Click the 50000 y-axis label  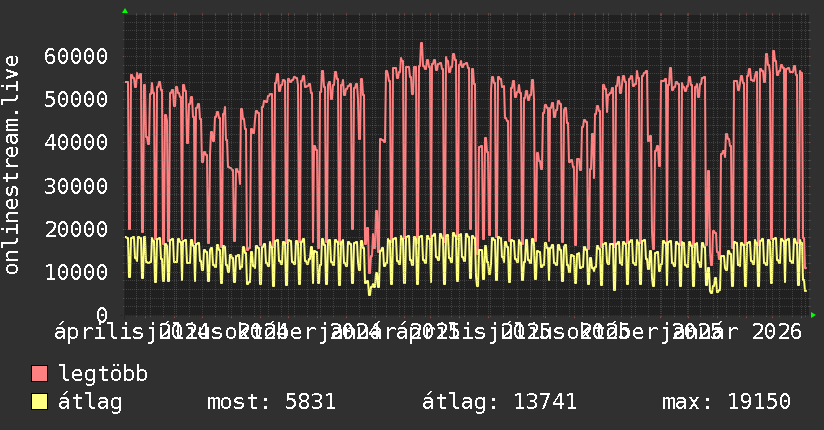76,99
